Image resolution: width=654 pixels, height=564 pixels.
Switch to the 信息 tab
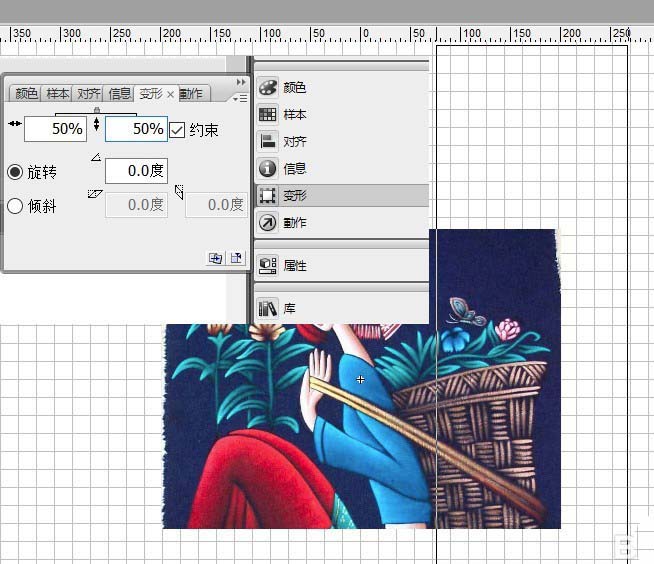point(119,93)
